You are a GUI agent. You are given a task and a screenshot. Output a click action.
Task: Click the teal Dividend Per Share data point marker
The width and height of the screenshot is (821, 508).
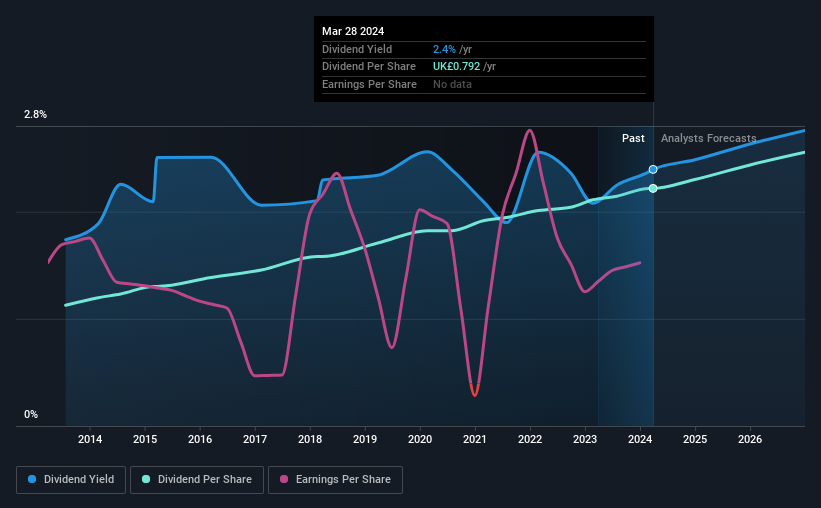(653, 189)
